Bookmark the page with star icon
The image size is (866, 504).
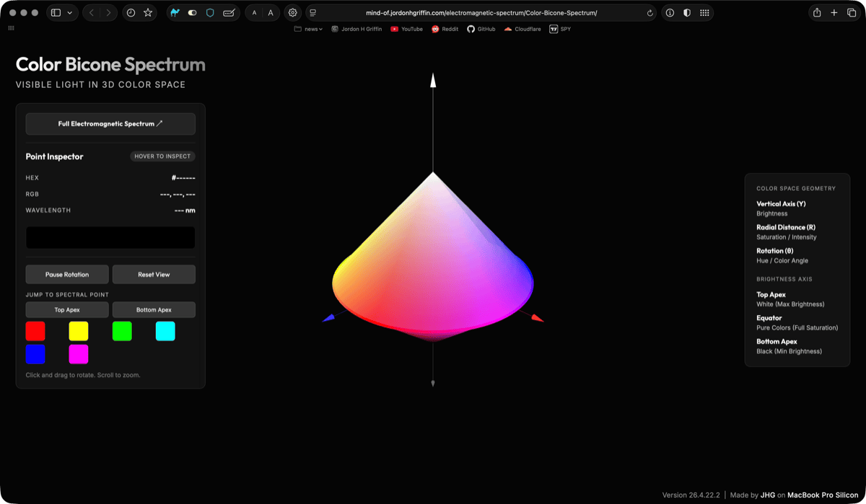click(x=148, y=13)
